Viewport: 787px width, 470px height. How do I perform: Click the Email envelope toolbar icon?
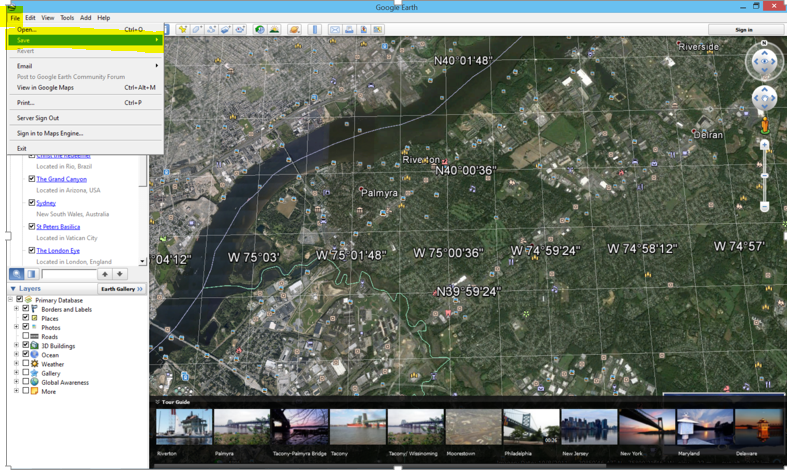coord(335,30)
